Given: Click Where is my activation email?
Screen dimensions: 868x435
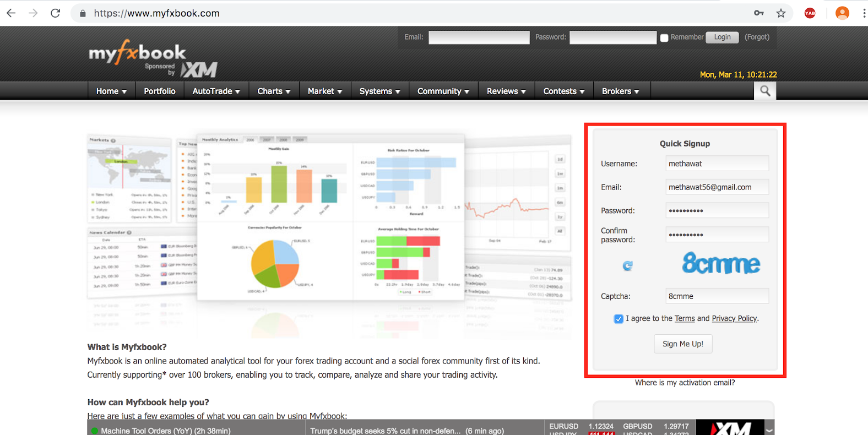Looking at the screenshot, I should pyautogui.click(x=685, y=383).
